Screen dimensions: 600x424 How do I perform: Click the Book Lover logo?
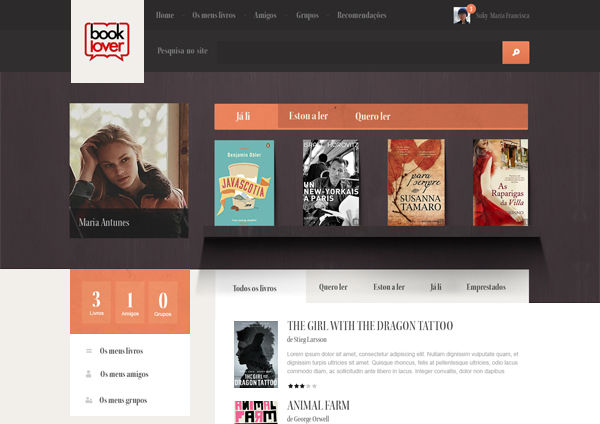click(107, 41)
